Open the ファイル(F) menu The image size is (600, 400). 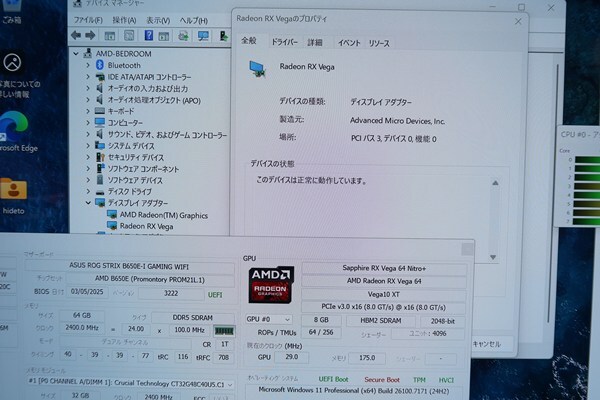coord(88,20)
